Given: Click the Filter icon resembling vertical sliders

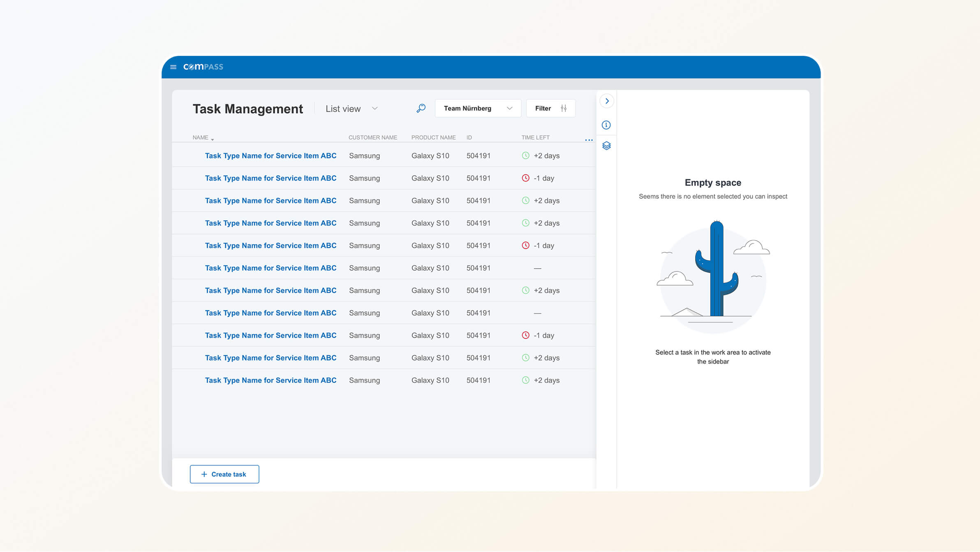Looking at the screenshot, I should pos(564,108).
